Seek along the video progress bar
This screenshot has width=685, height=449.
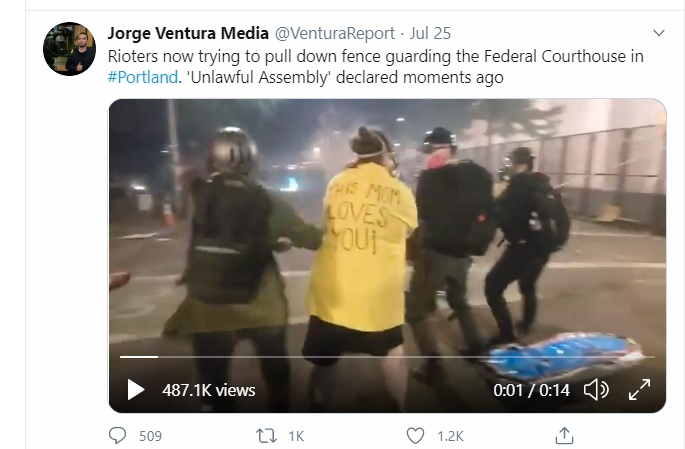[387, 357]
